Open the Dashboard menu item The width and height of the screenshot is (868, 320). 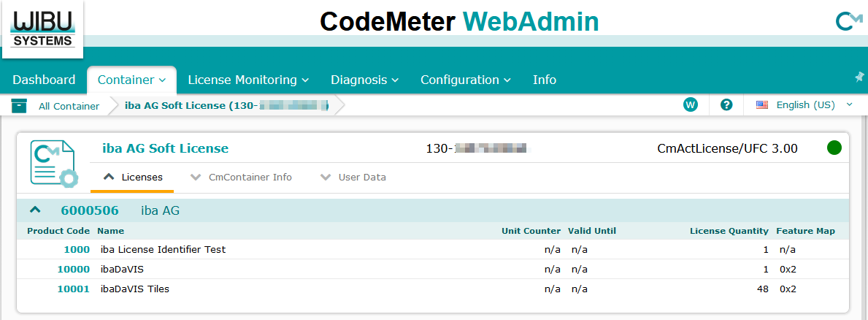pyautogui.click(x=44, y=80)
